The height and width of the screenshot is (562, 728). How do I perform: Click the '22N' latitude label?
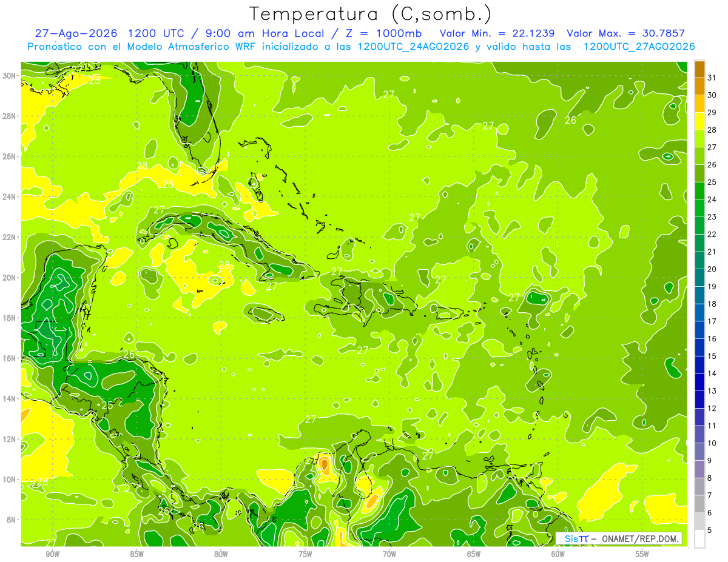[x=10, y=237]
